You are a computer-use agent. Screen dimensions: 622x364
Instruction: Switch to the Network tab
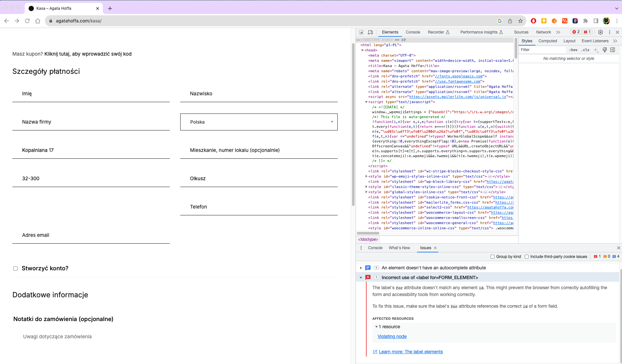point(543,32)
